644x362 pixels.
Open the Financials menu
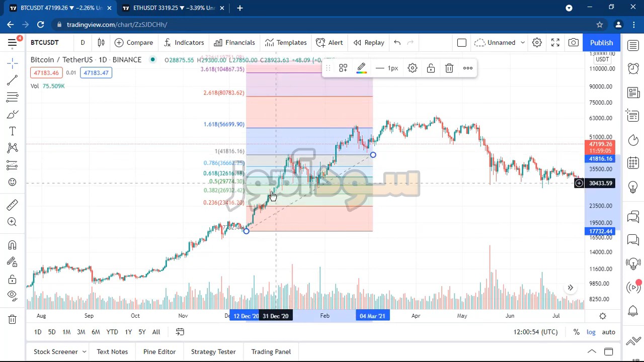[x=234, y=43]
